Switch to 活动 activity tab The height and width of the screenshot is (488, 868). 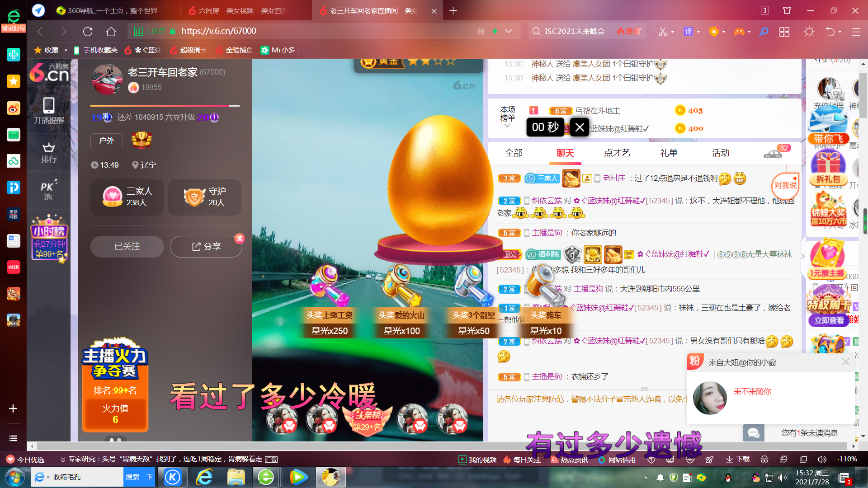click(x=721, y=153)
